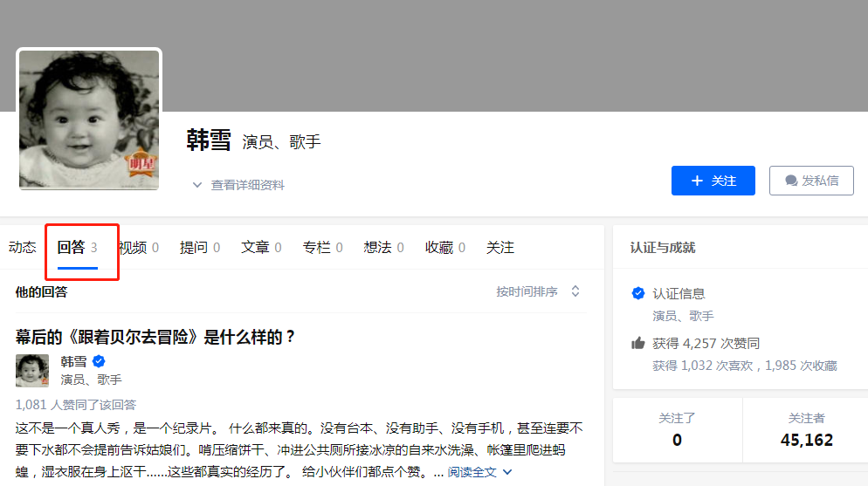Open the 按时间排序 sort dropdown
Image resolution: width=868 pixels, height=486 pixels.
tap(538, 291)
